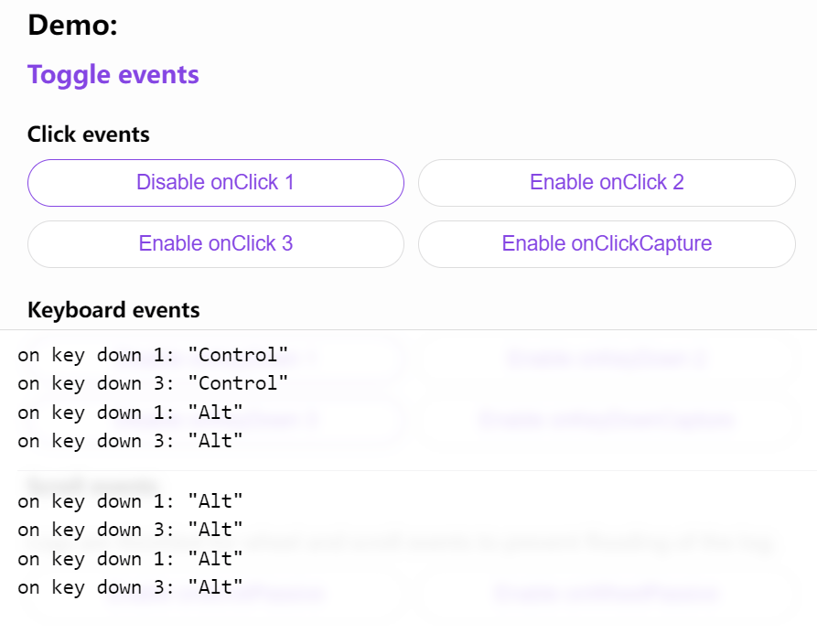817x644 pixels.
Task: Click the faded left button under Keyboard events
Action: 215,359
